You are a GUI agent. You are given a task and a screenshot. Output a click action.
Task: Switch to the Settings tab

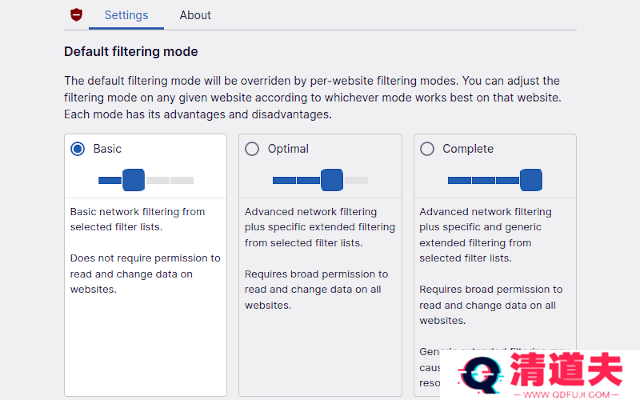pyautogui.click(x=126, y=15)
